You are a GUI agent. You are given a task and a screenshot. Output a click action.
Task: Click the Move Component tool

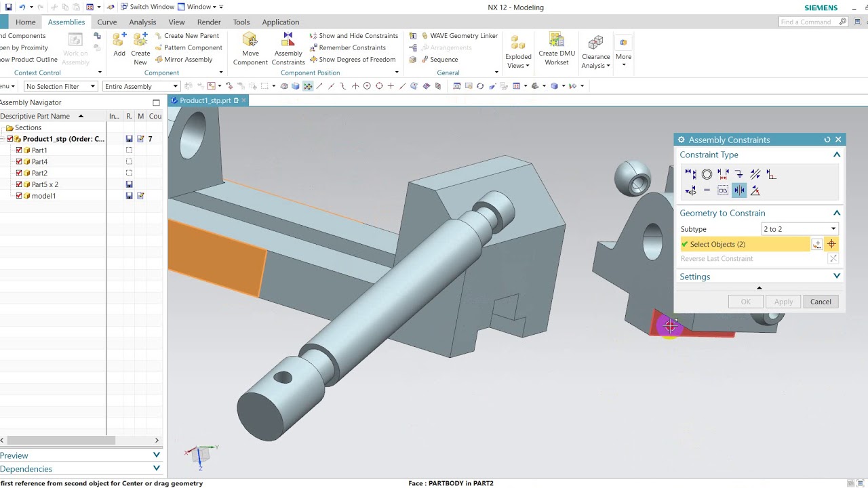point(250,49)
